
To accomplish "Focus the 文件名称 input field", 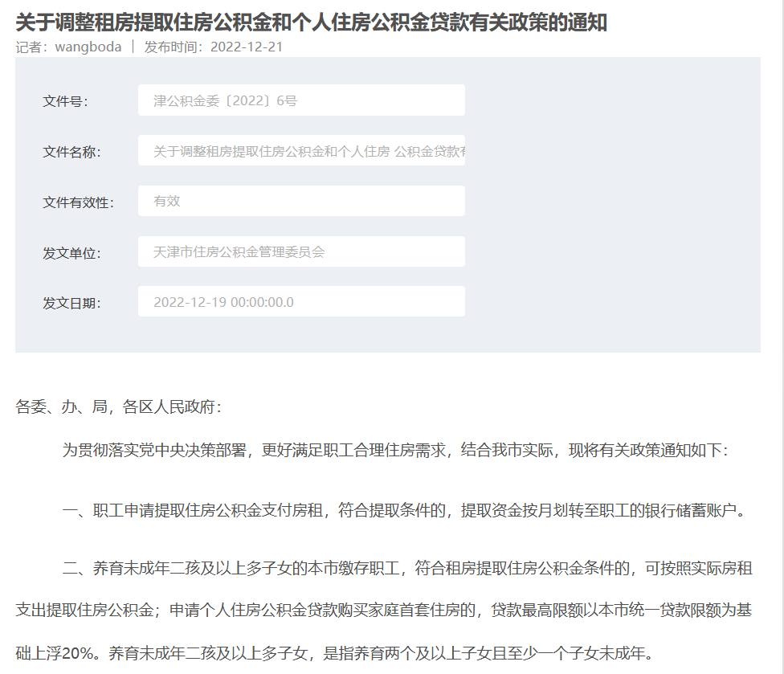I will click(301, 151).
